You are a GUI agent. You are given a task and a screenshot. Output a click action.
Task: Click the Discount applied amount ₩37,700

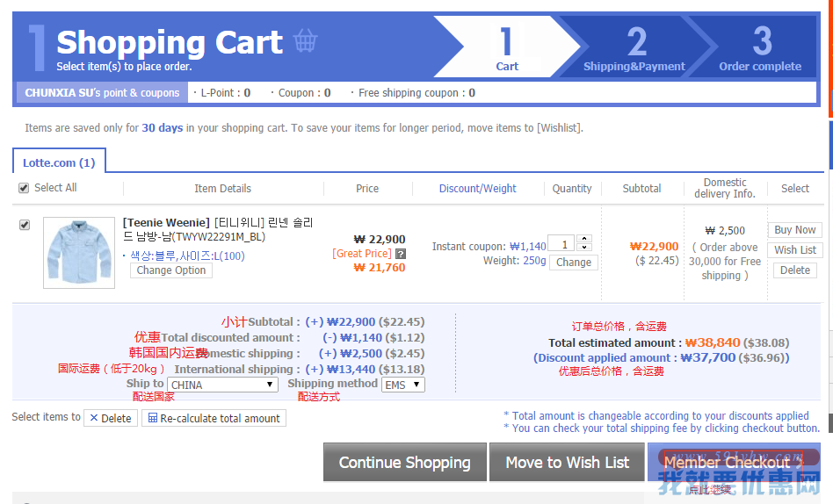(708, 358)
